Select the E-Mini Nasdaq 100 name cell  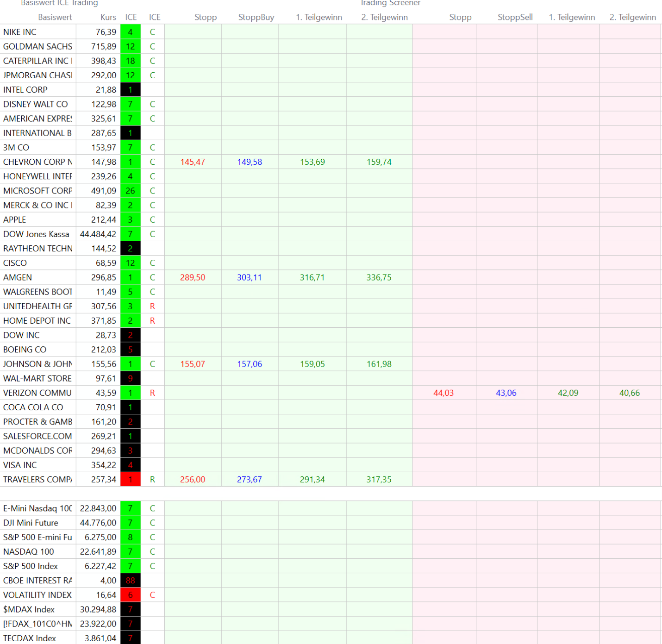[x=38, y=508]
